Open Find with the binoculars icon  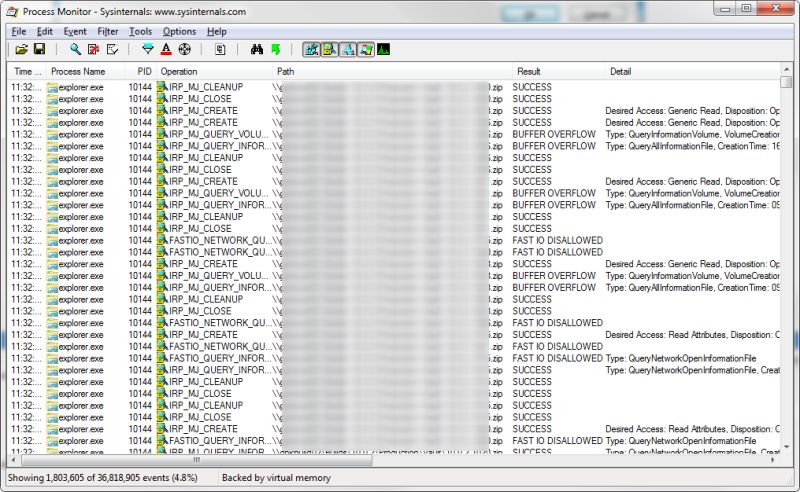coord(257,49)
